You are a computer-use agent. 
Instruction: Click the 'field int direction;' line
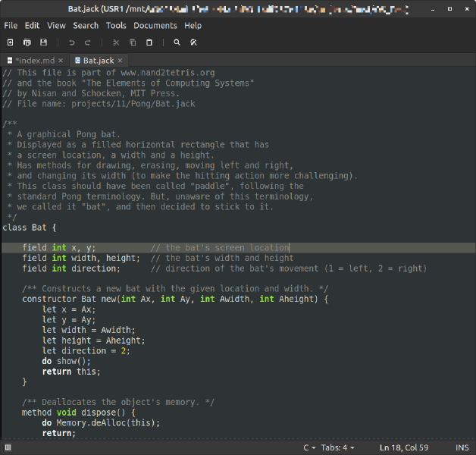pos(71,268)
